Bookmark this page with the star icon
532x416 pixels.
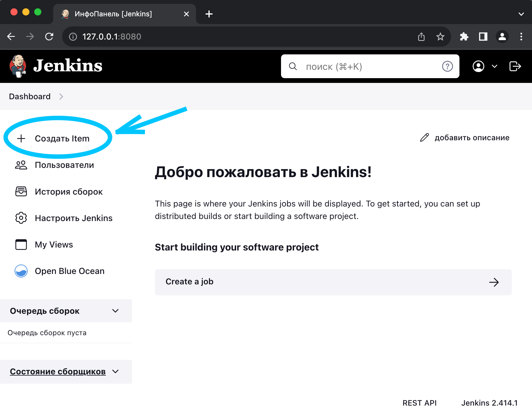[x=440, y=37]
